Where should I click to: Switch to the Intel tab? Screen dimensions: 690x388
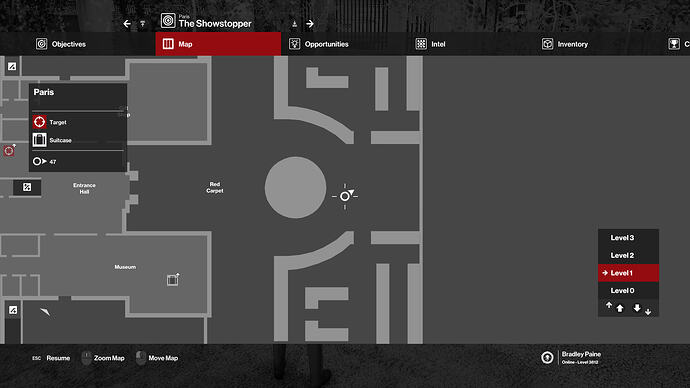tap(430, 44)
